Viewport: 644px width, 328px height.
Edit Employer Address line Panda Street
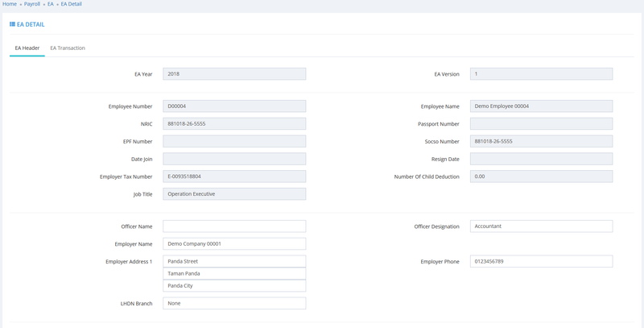pos(234,261)
